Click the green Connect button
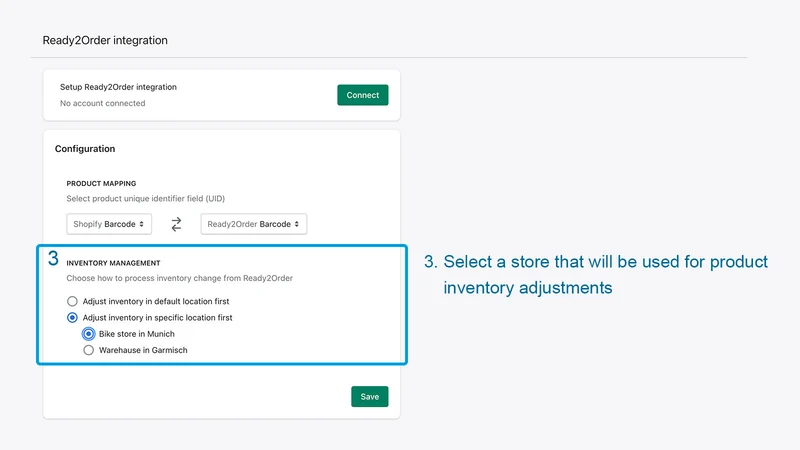Image resolution: width=800 pixels, height=450 pixels. tap(362, 95)
